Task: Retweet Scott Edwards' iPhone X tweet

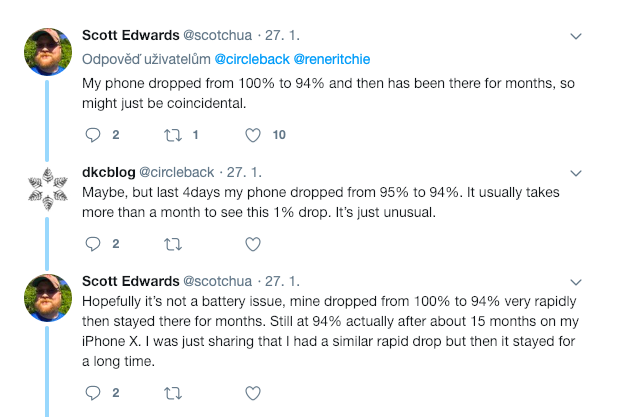Action: [x=172, y=393]
